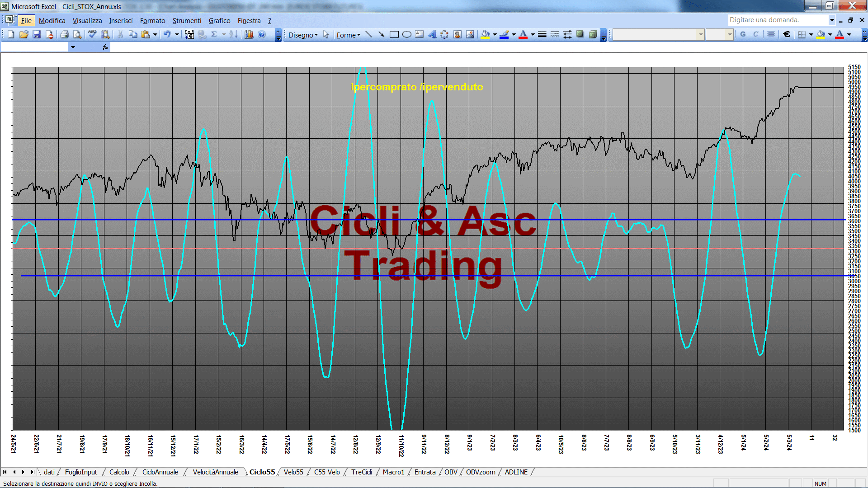
Task: Open Print Preview icon
Action: point(77,35)
